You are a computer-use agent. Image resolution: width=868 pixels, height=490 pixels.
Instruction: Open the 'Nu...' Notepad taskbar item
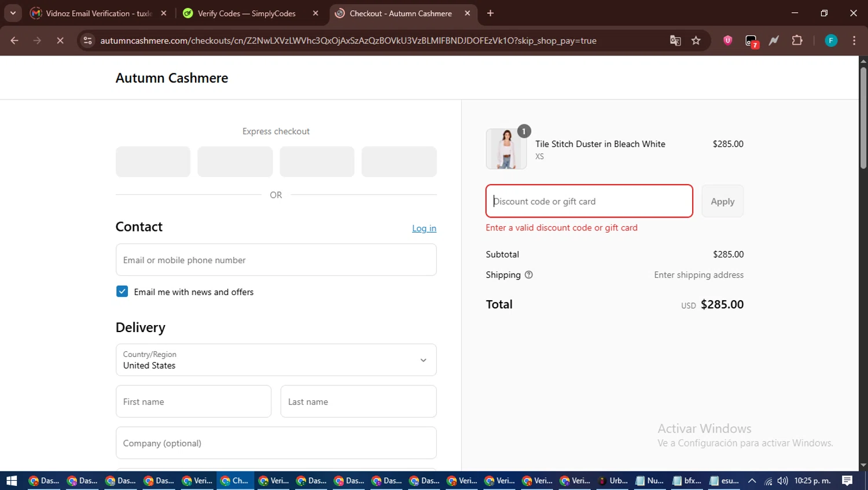click(650, 481)
